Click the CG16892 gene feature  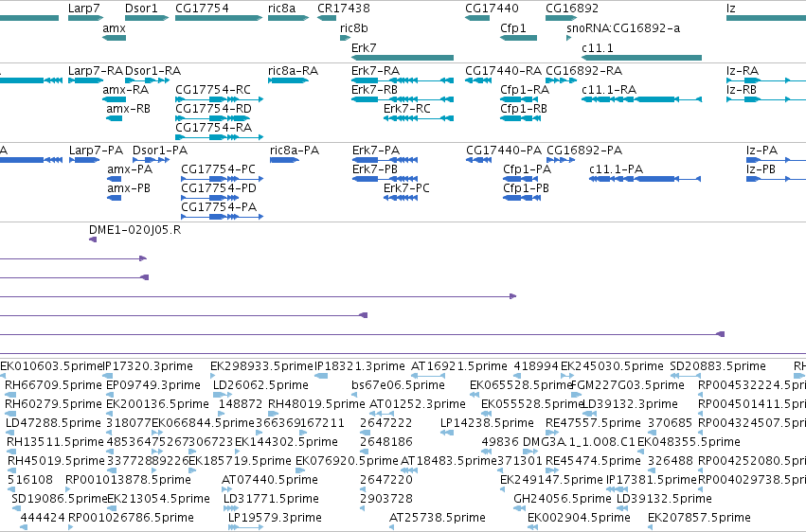(561, 18)
